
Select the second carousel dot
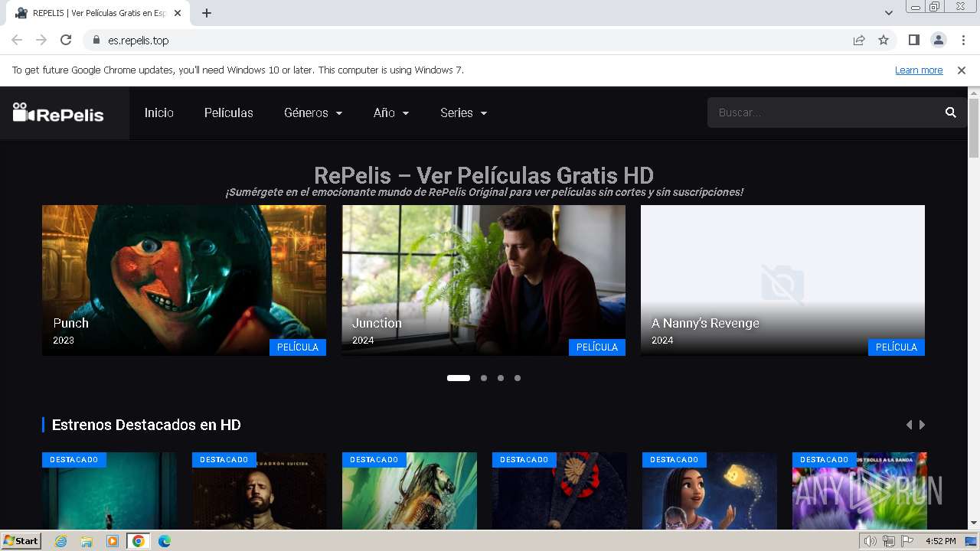click(484, 378)
